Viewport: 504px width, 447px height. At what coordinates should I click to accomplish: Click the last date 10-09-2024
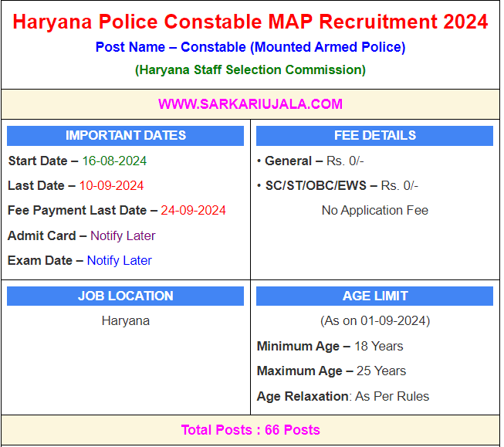coord(111,185)
